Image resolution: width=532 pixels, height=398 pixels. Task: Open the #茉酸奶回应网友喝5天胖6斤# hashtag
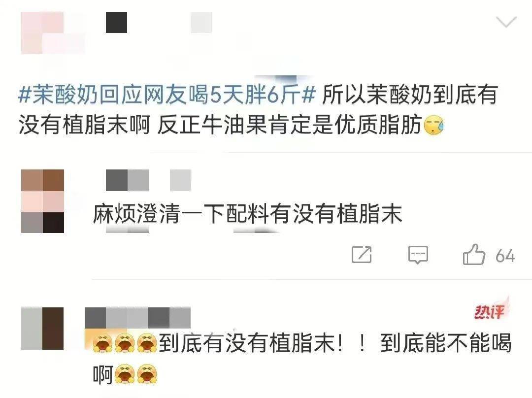pos(167,94)
